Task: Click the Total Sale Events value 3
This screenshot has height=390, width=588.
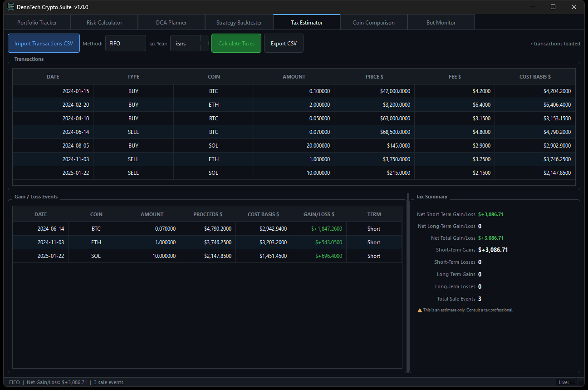Action: tap(480, 299)
